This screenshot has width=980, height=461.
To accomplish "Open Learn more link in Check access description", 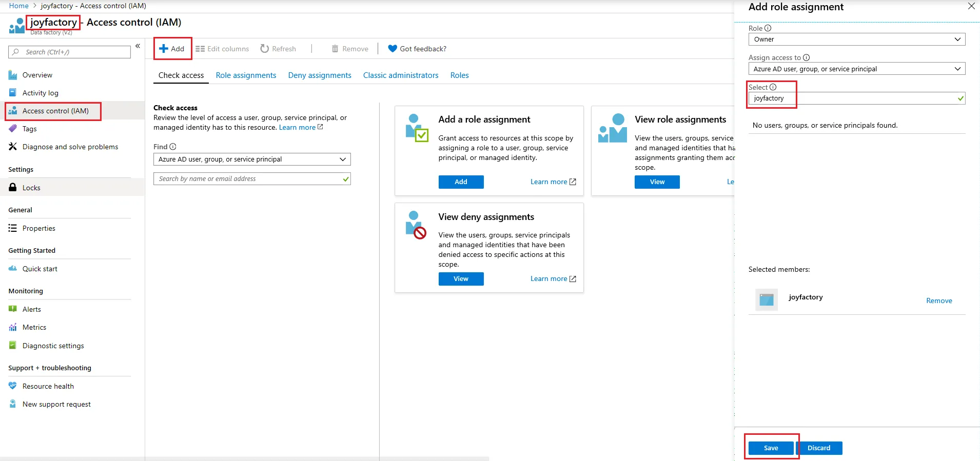I will [x=301, y=128].
